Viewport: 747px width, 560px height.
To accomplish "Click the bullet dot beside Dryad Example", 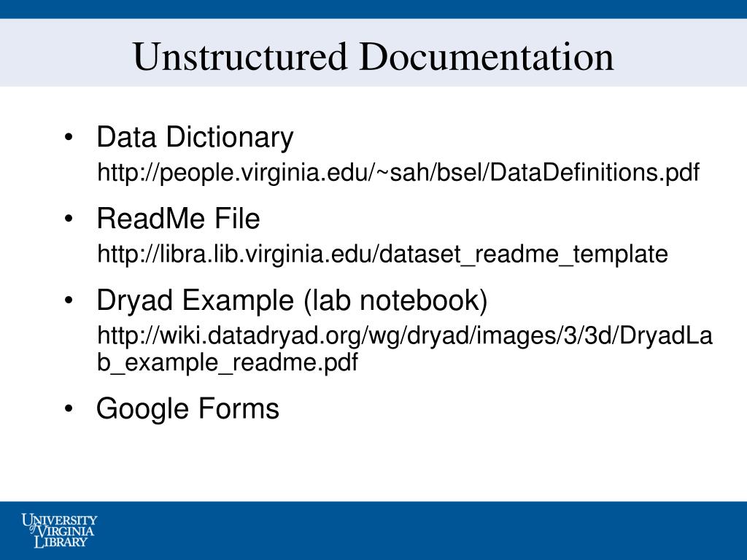I will tap(69, 300).
